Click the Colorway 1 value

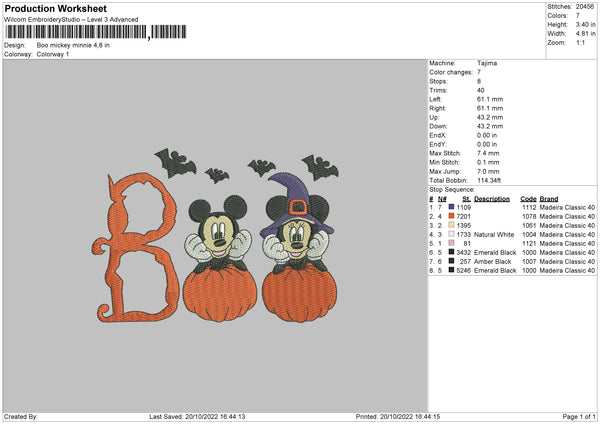[x=53, y=54]
